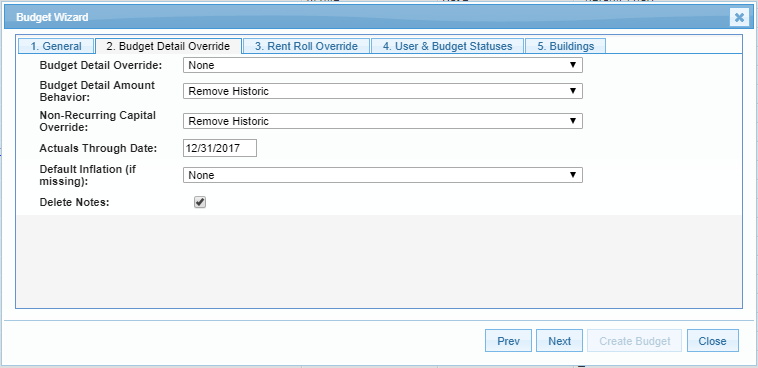Open Non-Recurring Capital Override dropdown
The height and width of the screenshot is (368, 758).
click(x=383, y=121)
